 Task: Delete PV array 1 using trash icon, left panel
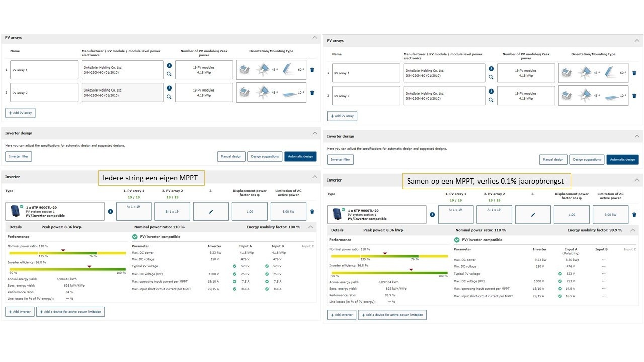312,70
